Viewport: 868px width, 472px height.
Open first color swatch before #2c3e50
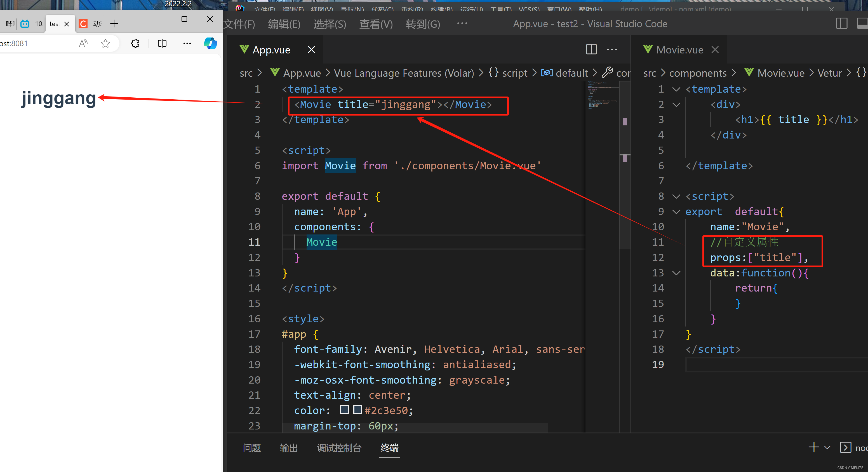tap(344, 409)
